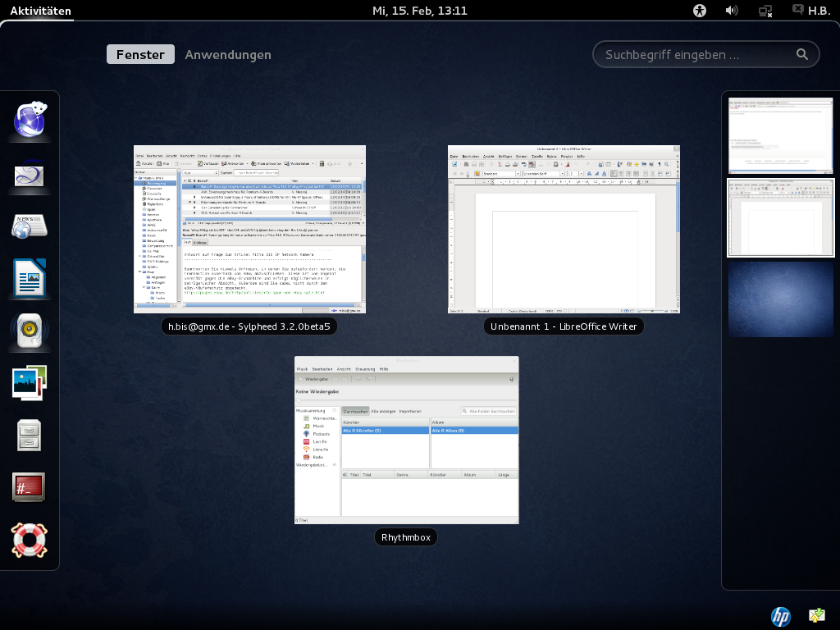Viewport: 840px width, 630px height.
Task: Launch the photo manager from the dash
Action: [30, 382]
